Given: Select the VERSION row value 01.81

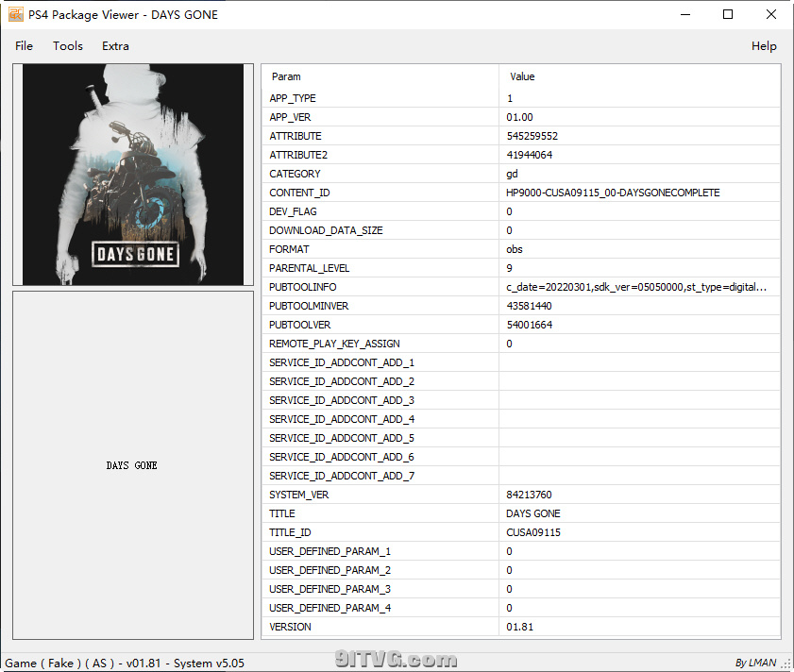Looking at the screenshot, I should click(519, 627).
